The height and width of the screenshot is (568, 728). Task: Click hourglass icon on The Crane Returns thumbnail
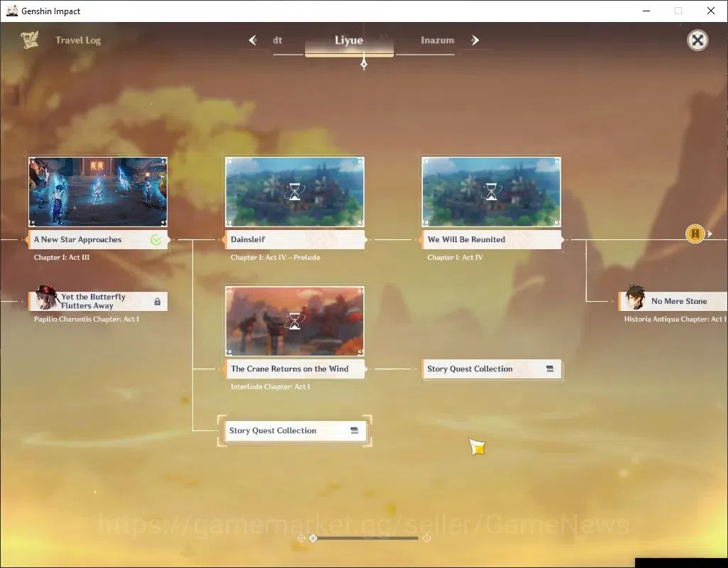point(295,320)
